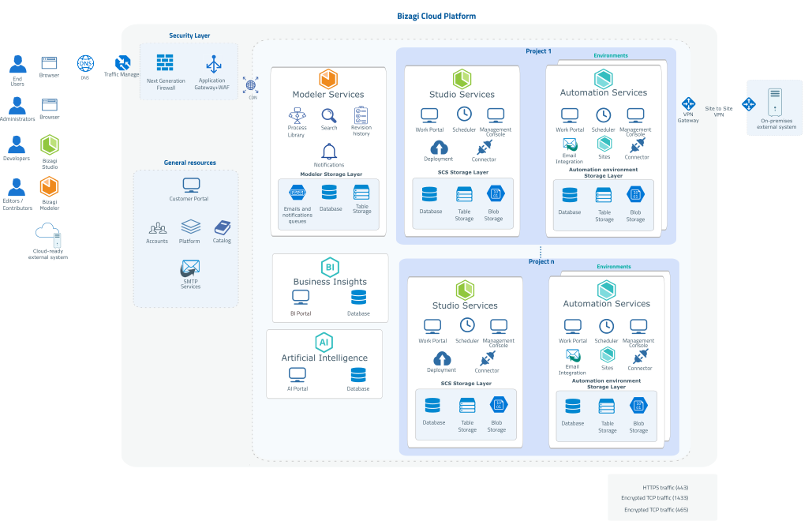Click the End Users person icon
This screenshot has height=521, width=812.
pos(18,64)
